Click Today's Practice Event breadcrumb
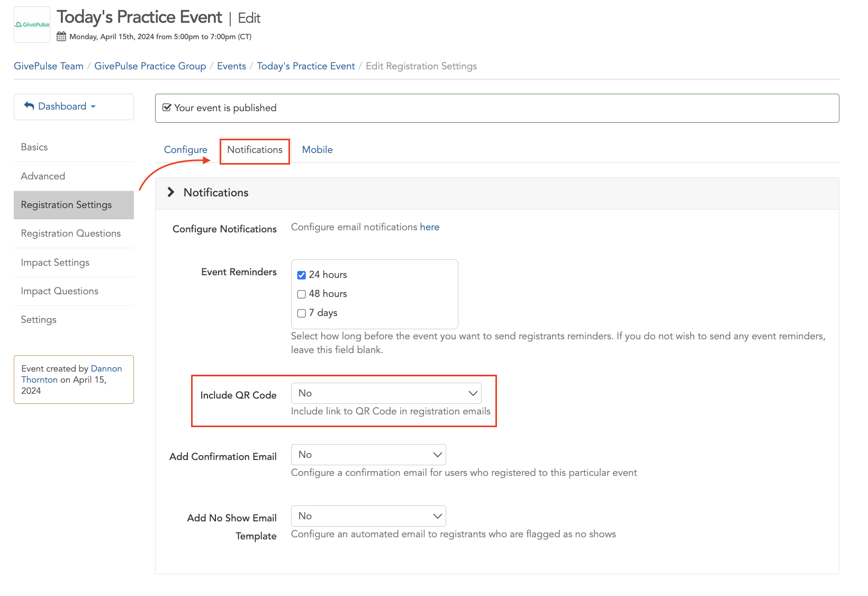This screenshot has height=596, width=868. point(306,66)
